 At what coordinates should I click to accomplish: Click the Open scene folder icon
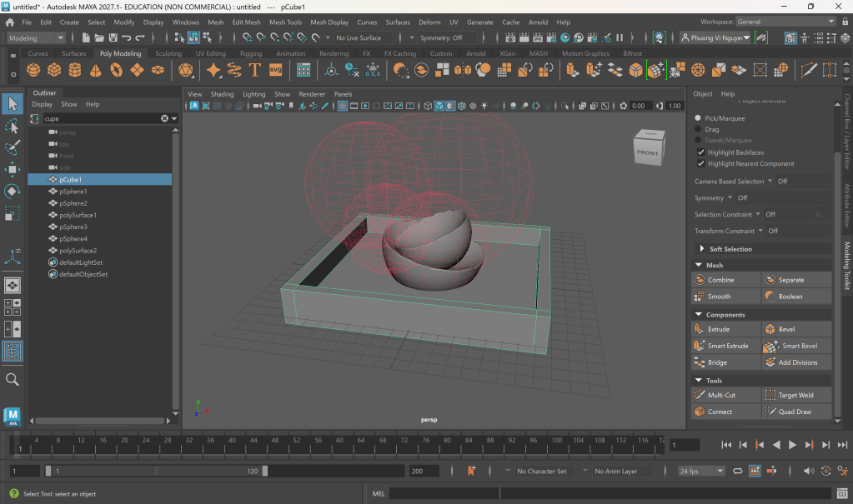click(x=99, y=37)
